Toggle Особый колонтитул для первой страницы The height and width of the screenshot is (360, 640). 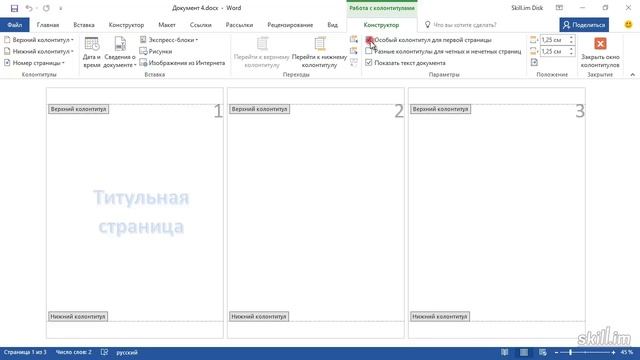(429, 40)
